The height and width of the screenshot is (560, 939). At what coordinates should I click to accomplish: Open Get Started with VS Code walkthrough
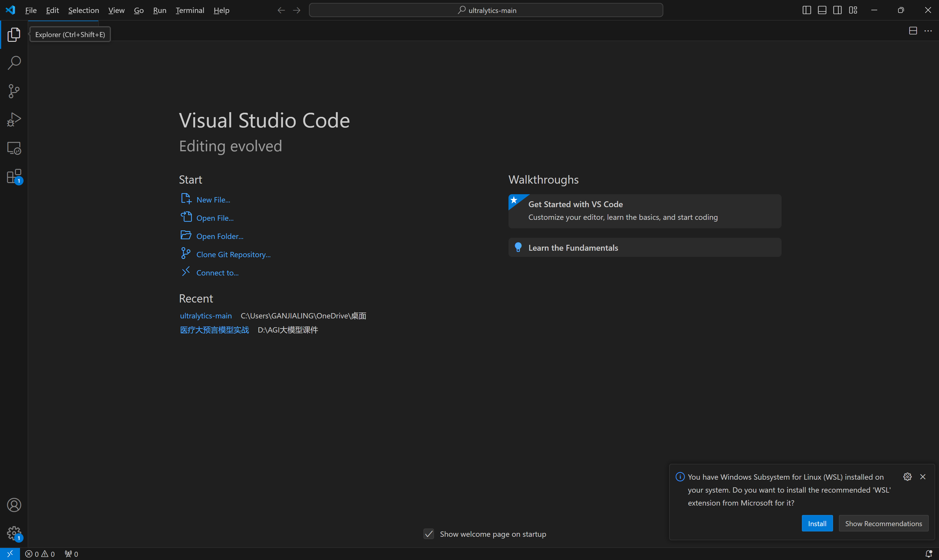pos(644,211)
